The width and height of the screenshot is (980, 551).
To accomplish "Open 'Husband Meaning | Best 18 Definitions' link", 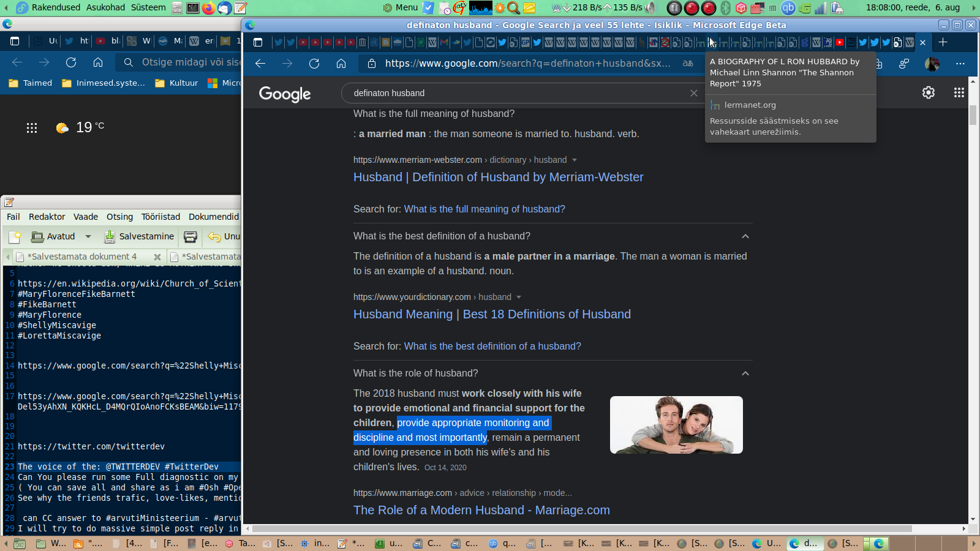I will 492,314.
